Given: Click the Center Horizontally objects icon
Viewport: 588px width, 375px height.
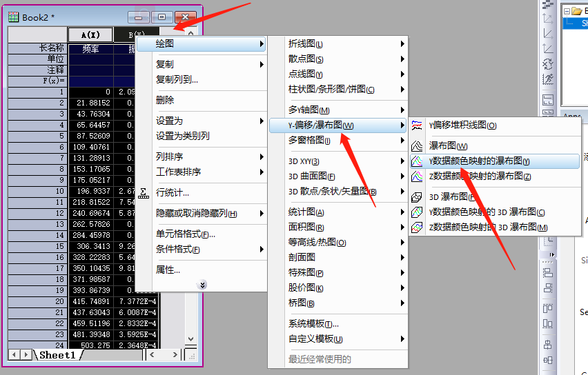Looking at the screenshot, I should pos(548,360).
